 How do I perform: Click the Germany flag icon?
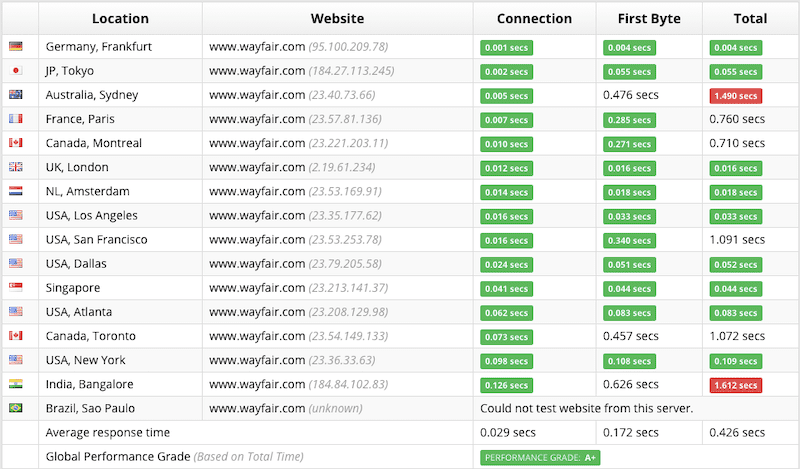coord(16,46)
